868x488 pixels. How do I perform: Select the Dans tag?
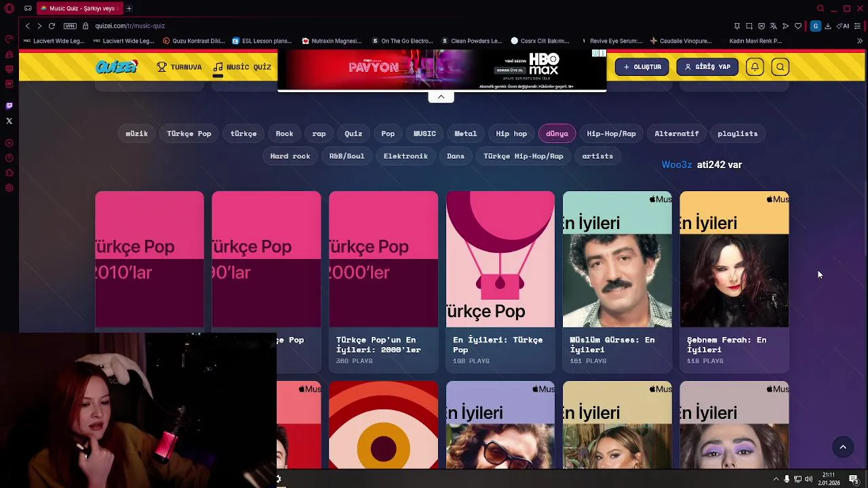(x=456, y=156)
